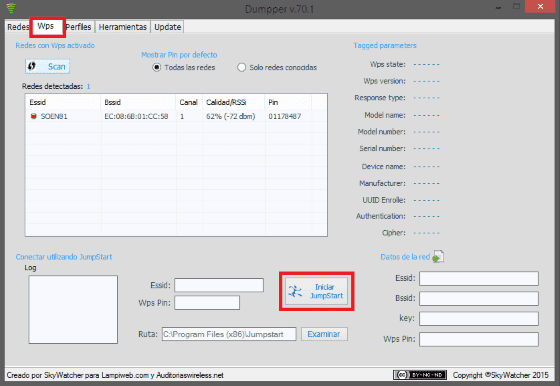Select the SOEN81 network row
The width and height of the screenshot is (560, 386).
tap(176, 116)
